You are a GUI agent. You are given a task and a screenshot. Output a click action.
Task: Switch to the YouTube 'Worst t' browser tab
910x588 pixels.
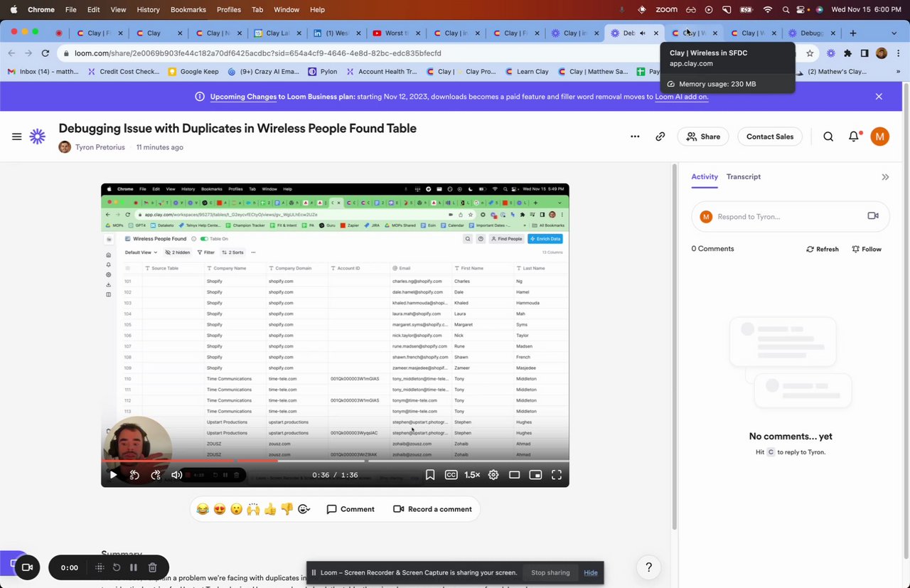pos(395,33)
